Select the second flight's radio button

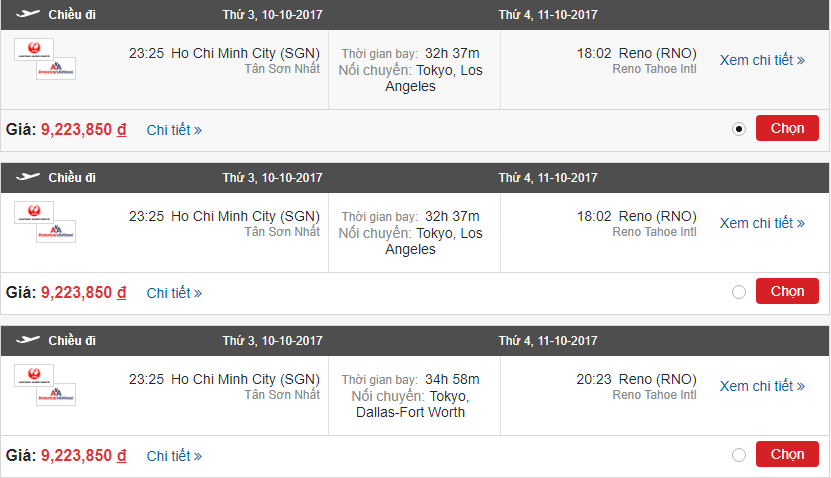tap(739, 292)
